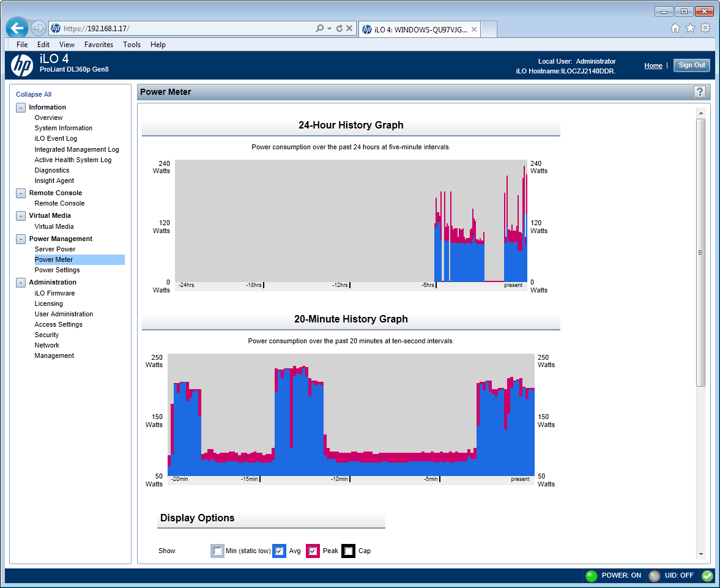Screen dimensions: 720x588
Task: Open Access Settings page
Action: [58, 324]
